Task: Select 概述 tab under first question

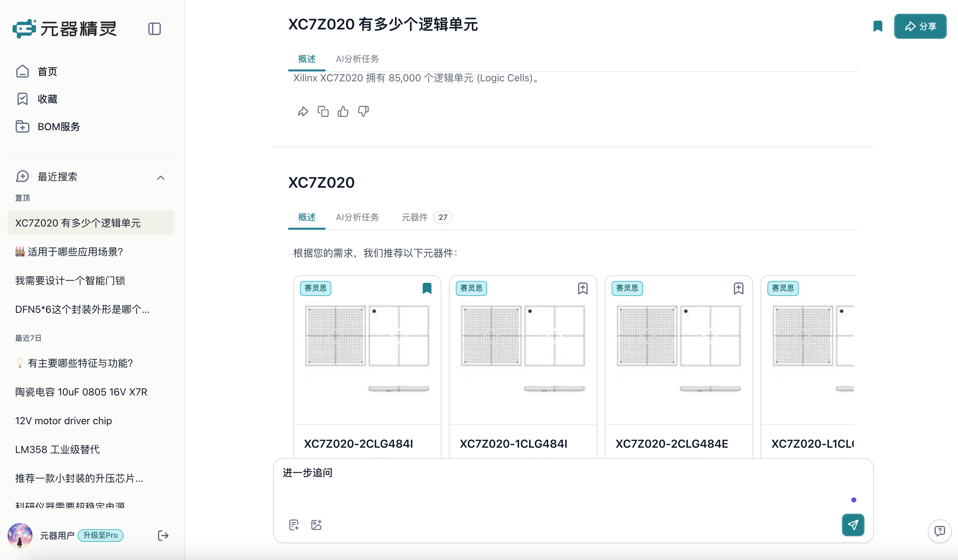Action: [x=307, y=59]
